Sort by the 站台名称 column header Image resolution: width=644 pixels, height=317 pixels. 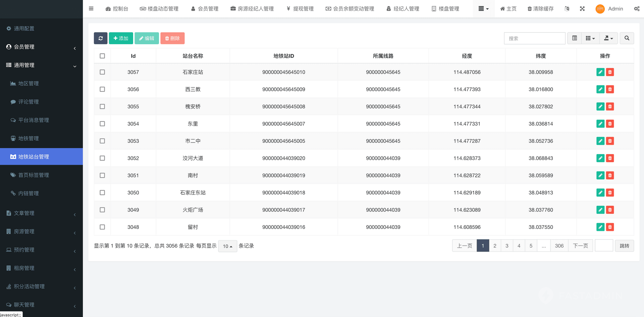point(193,56)
